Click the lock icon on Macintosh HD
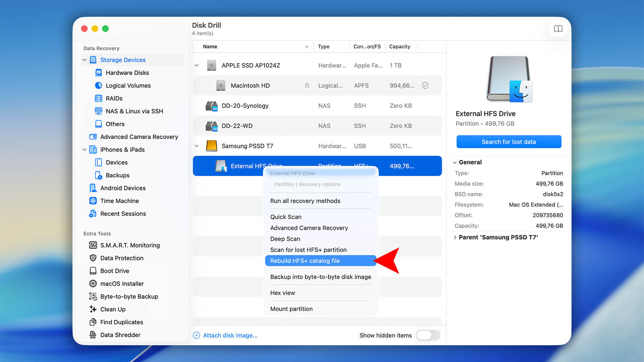The height and width of the screenshot is (362, 644). 307,85
